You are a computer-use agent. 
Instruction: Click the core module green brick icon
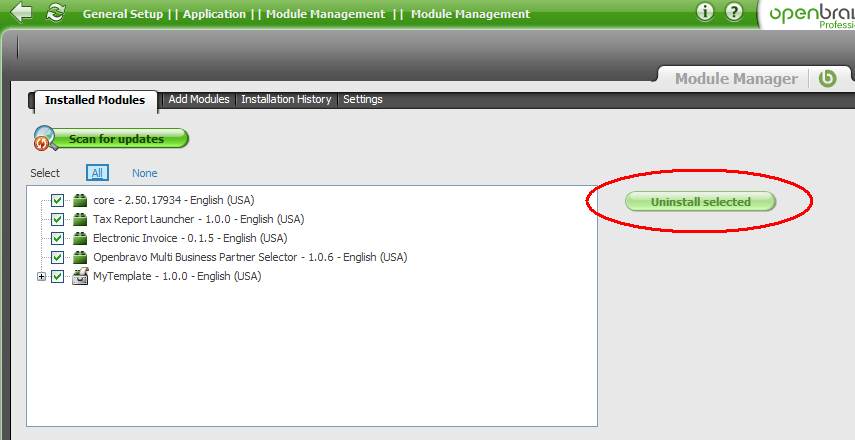pos(80,200)
